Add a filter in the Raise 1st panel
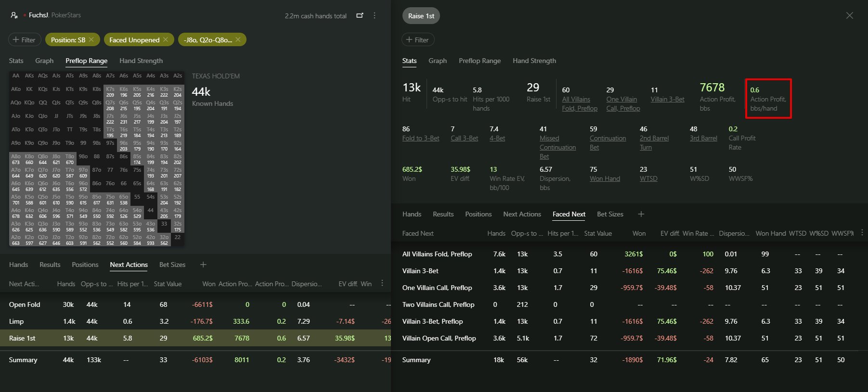 418,39
